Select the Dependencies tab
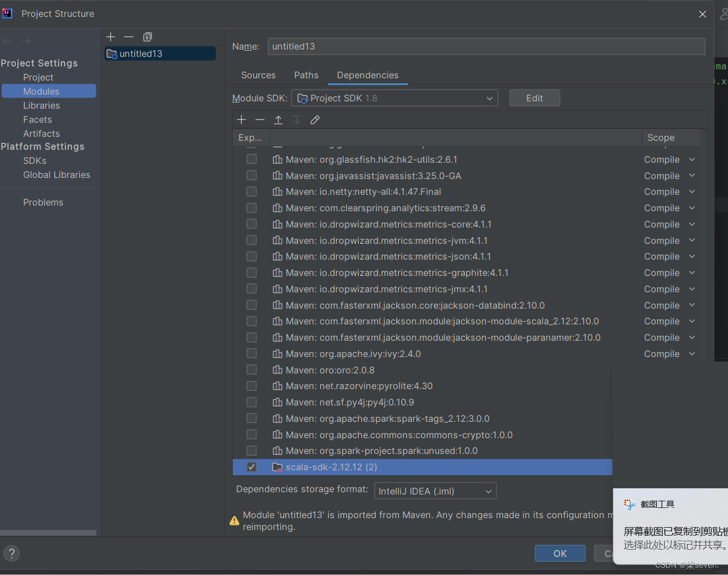Viewport: 728px width, 575px height. pos(367,75)
